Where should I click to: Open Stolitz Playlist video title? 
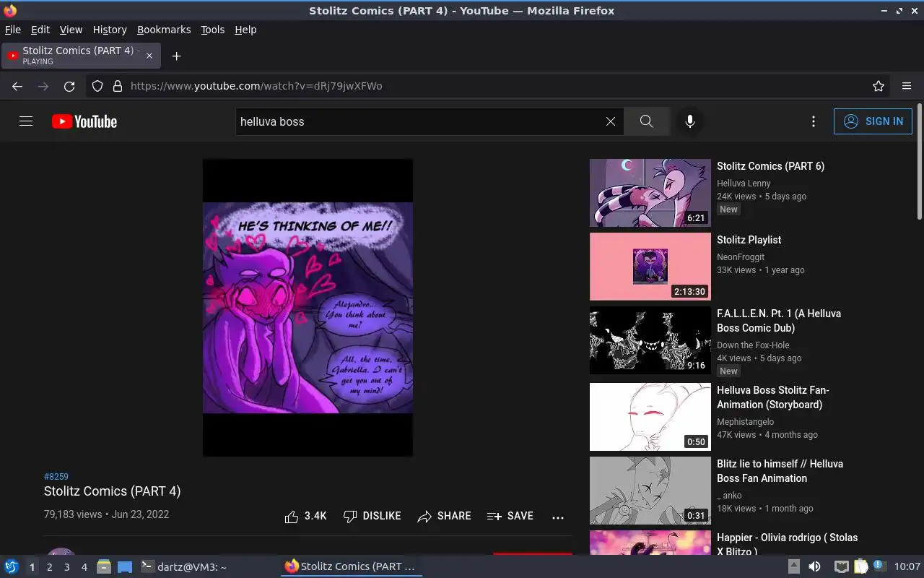pos(749,240)
